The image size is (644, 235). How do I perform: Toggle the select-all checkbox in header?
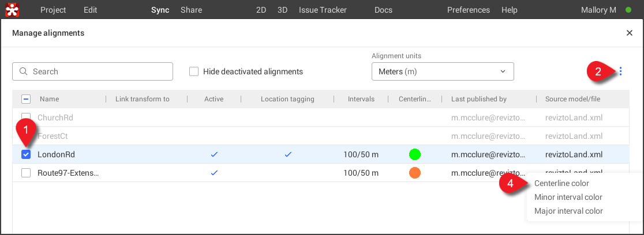click(x=26, y=99)
